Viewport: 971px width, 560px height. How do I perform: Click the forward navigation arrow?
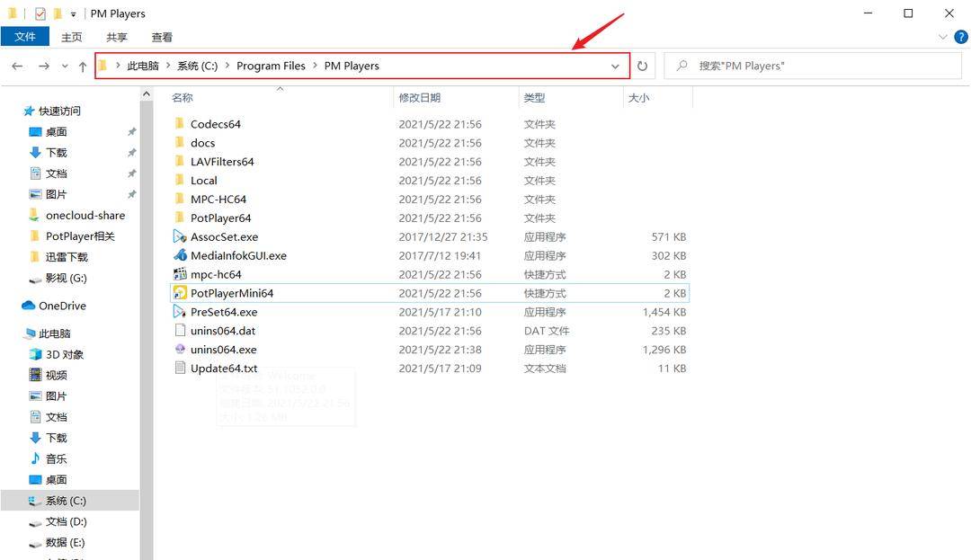42,65
